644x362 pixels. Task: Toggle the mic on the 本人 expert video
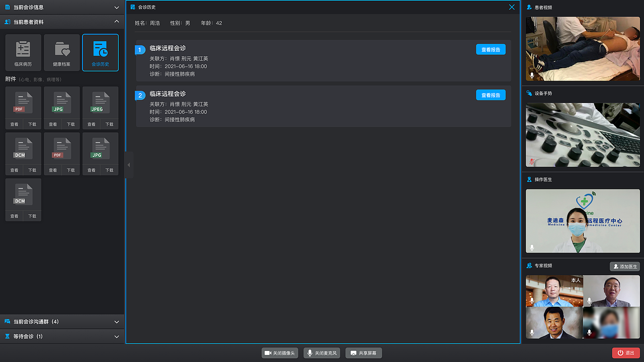click(x=532, y=301)
